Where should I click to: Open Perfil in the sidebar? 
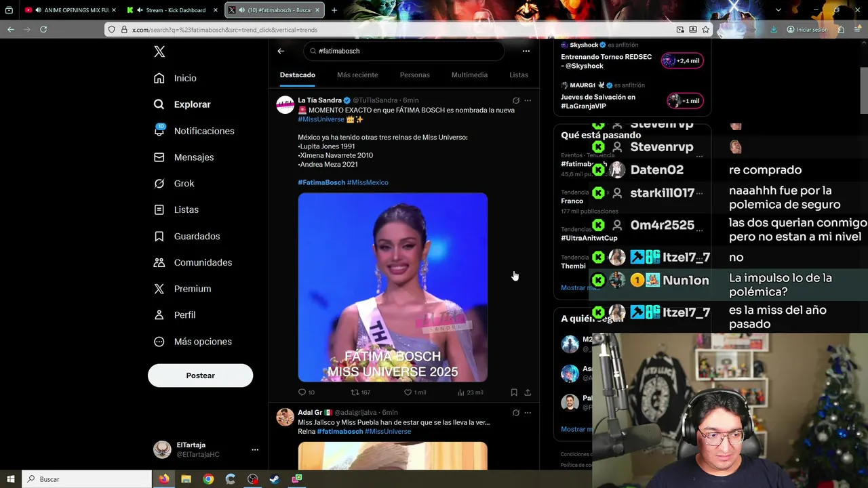click(174, 315)
